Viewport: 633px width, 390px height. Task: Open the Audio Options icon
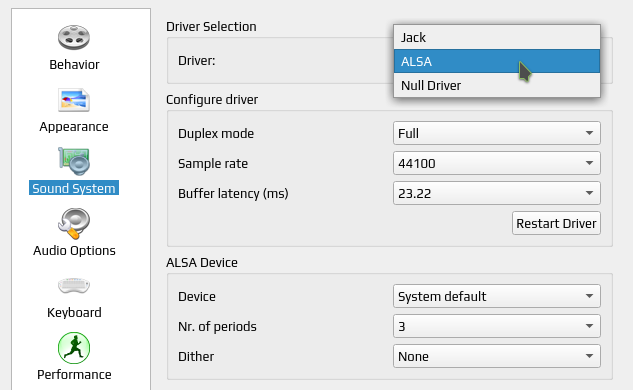click(74, 224)
